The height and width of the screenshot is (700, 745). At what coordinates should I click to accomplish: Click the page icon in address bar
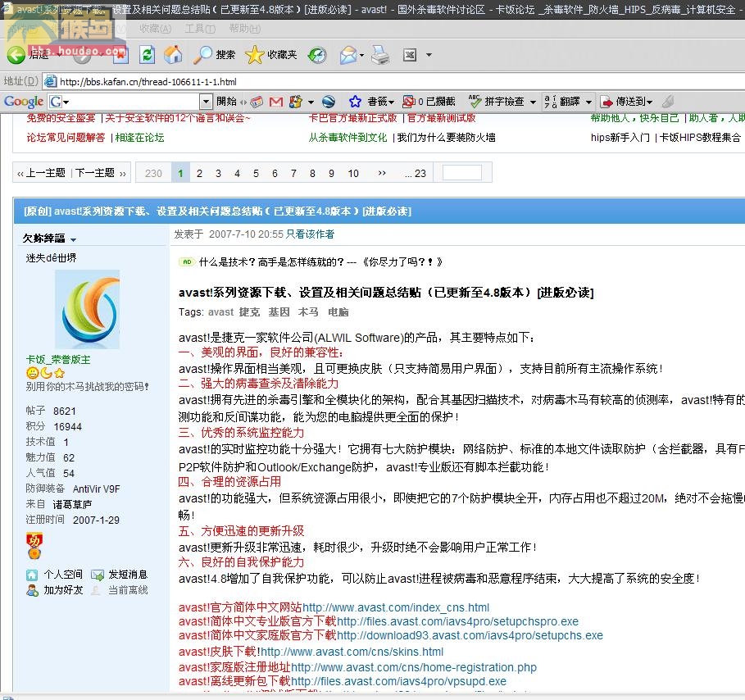[50, 82]
